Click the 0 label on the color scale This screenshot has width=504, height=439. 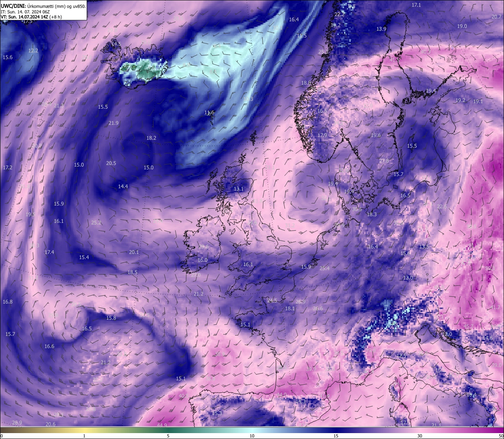pos(2,436)
